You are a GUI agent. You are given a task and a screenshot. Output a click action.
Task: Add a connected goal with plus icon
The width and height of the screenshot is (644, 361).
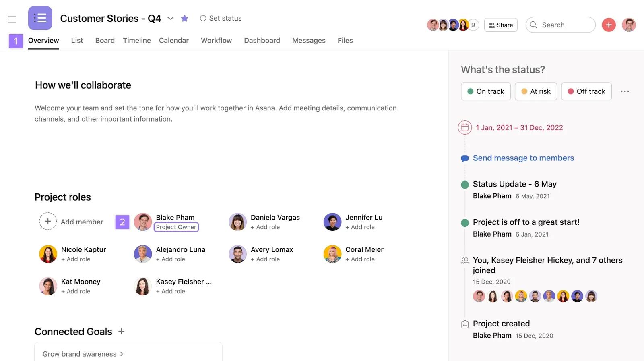(121, 331)
